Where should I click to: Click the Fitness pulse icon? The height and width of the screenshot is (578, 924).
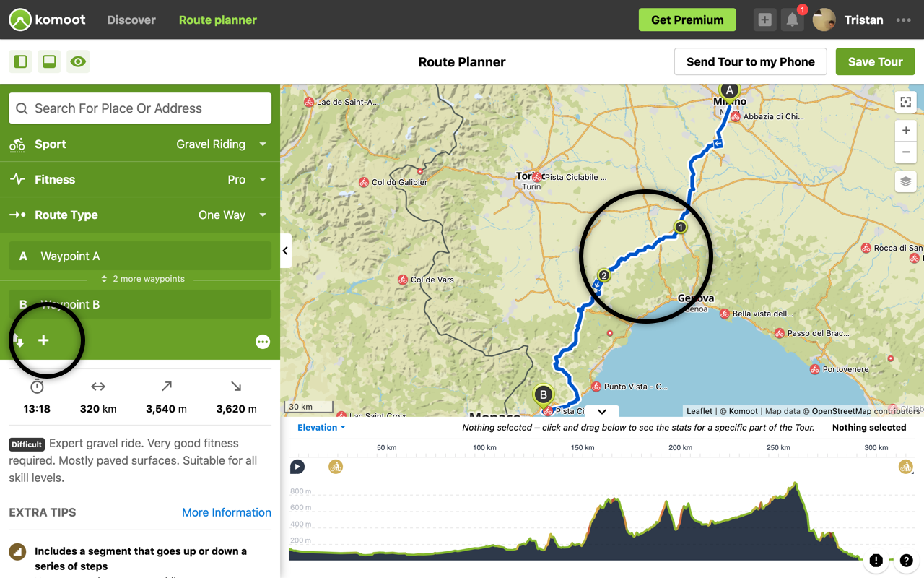17,180
